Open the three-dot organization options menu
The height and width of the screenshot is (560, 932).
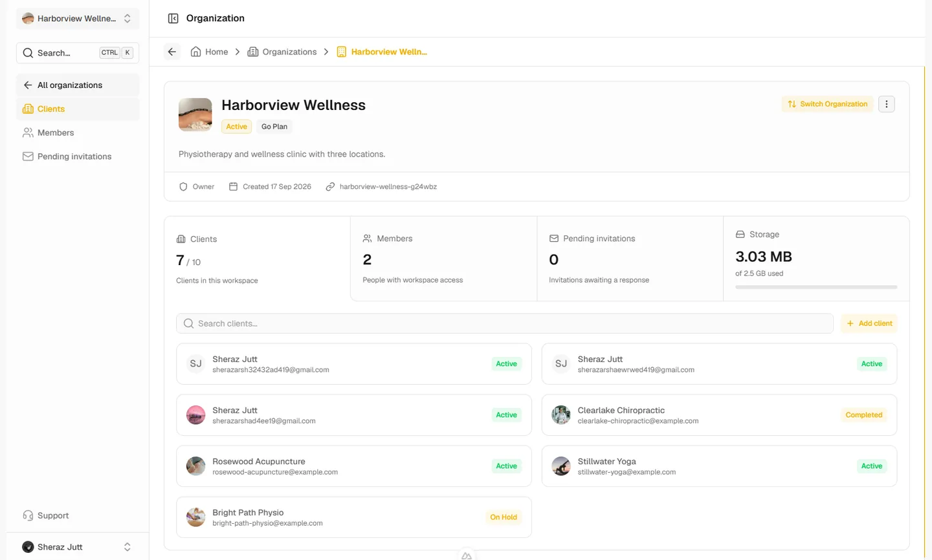887,104
